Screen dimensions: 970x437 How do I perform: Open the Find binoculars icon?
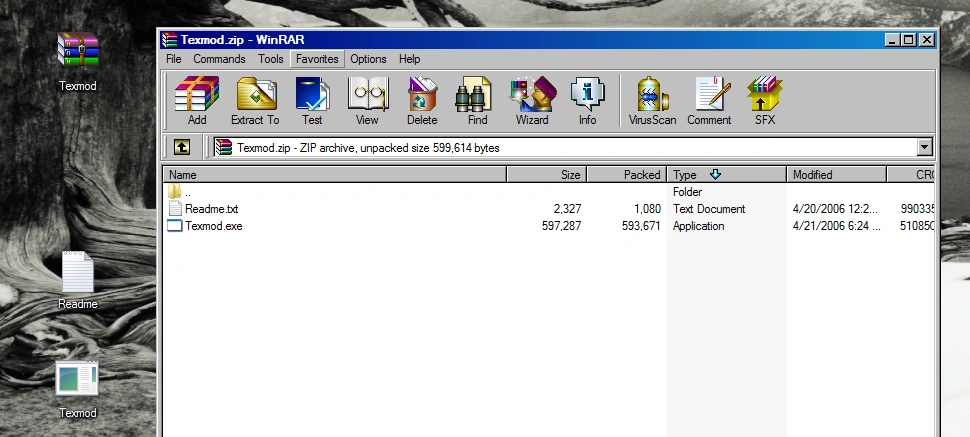pyautogui.click(x=474, y=94)
